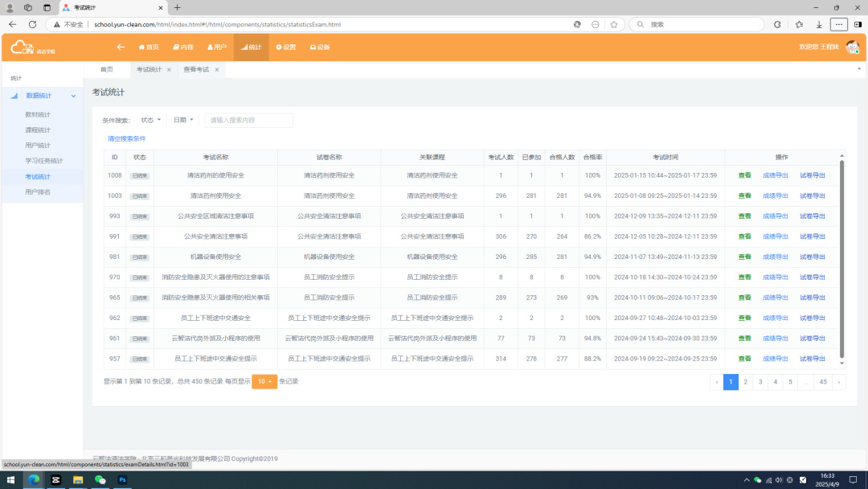The width and height of the screenshot is (868, 489).
Task: Open the 日期 filter dropdown
Action: coord(183,120)
